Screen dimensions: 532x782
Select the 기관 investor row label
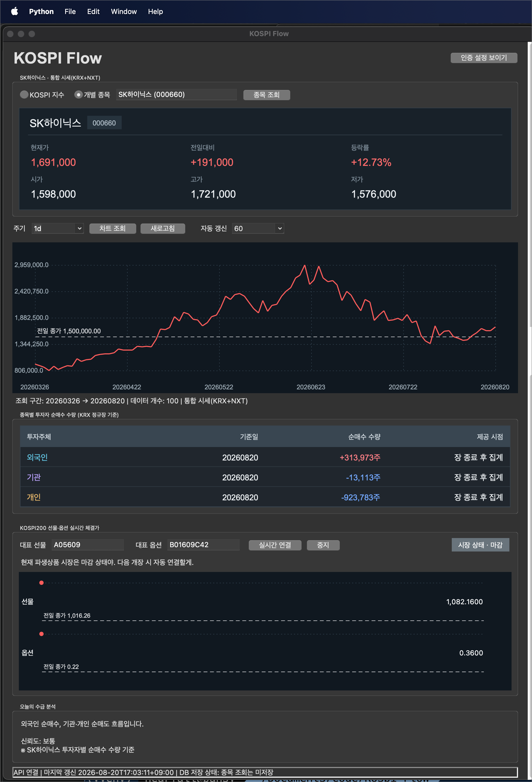(x=34, y=477)
